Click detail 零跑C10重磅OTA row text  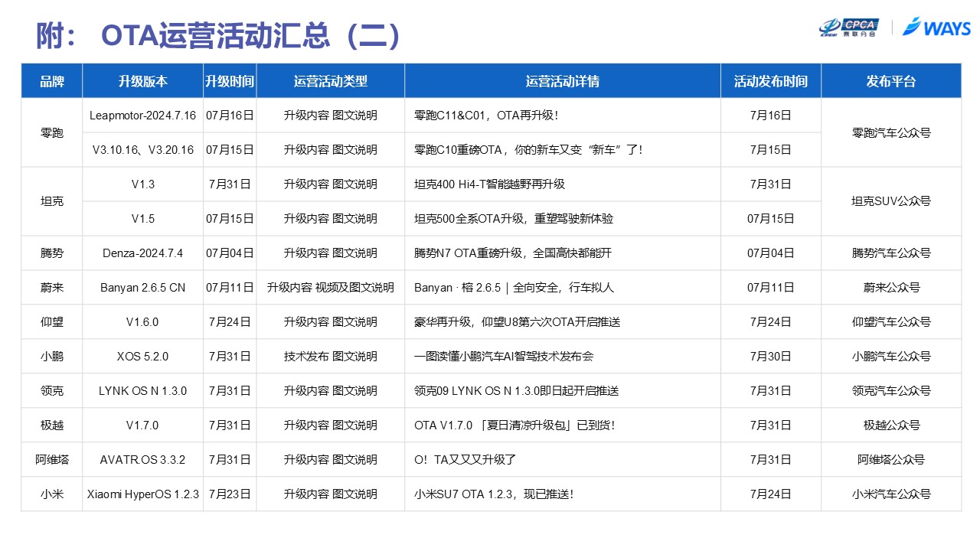pos(528,150)
